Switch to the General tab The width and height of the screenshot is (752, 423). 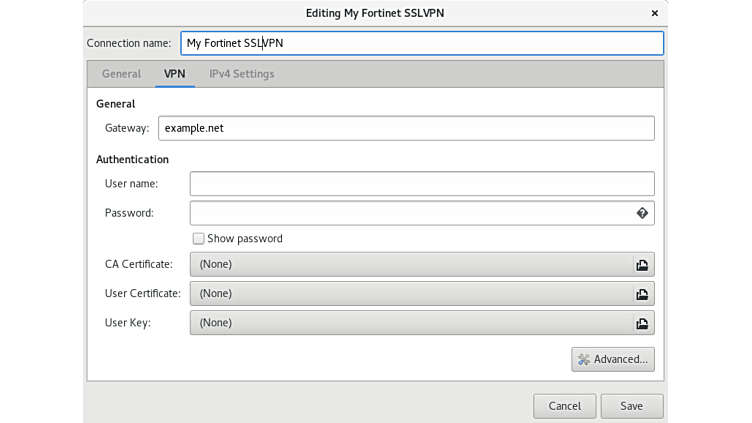[121, 74]
